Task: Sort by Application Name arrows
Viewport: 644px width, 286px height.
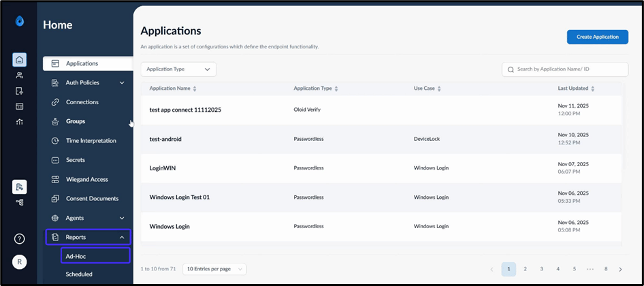Action: 195,89
